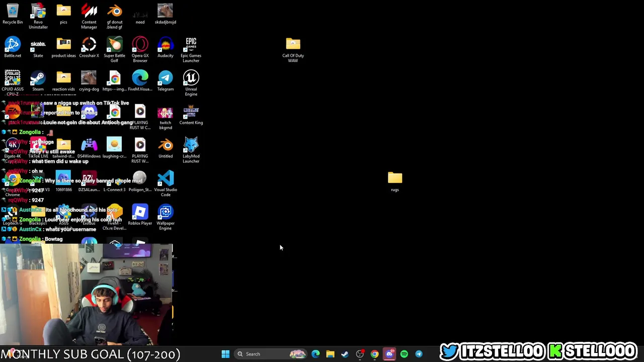
Task: Select the crying-dog image file
Action: [89, 81]
